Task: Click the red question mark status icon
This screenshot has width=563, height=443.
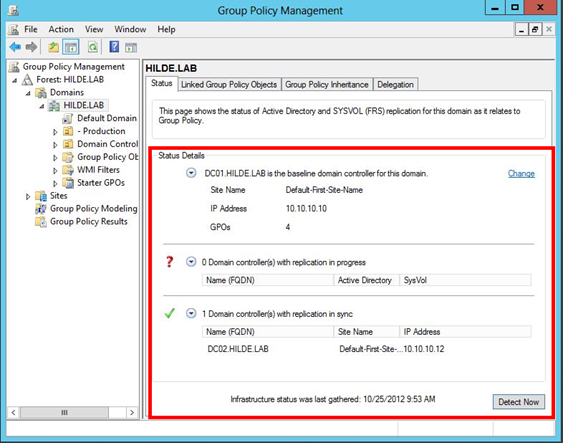Action: tap(169, 262)
